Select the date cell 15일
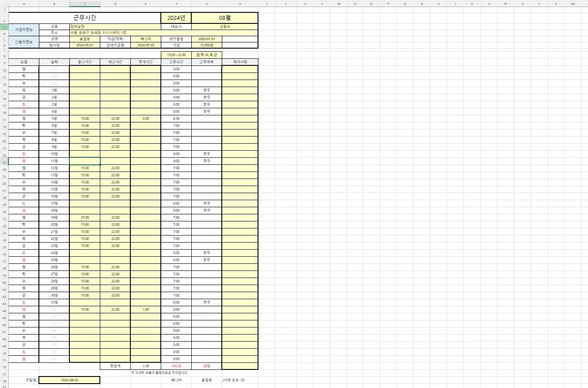The image size is (588, 388). tap(54, 189)
